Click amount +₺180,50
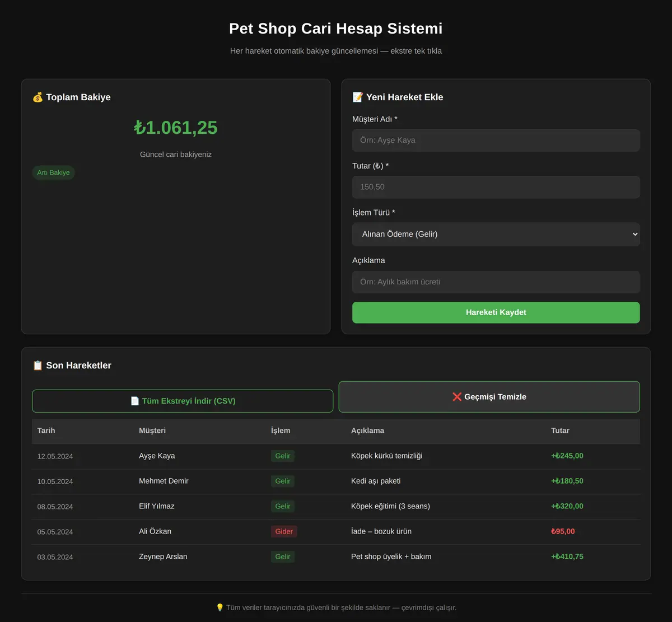Image resolution: width=672 pixels, height=622 pixels. tap(567, 481)
